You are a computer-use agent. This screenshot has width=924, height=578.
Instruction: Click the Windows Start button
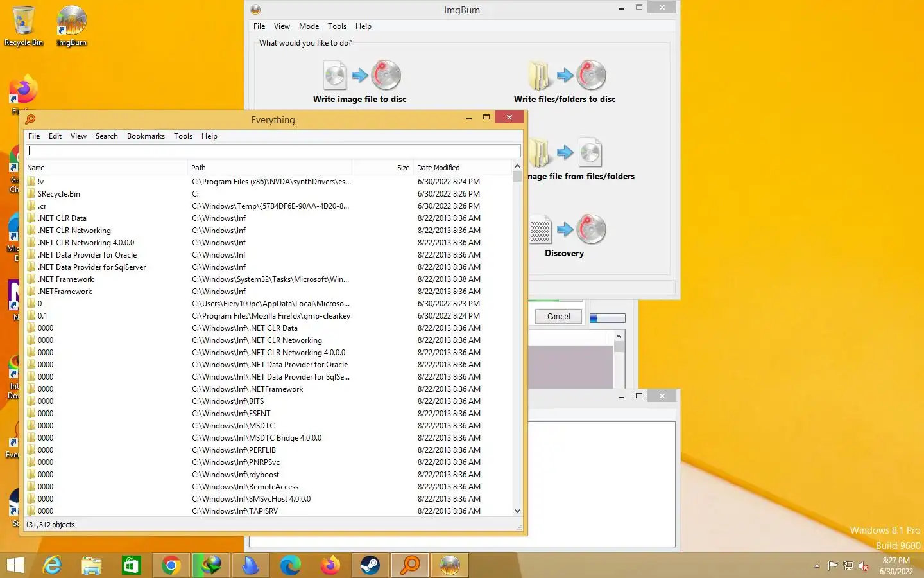(15, 566)
